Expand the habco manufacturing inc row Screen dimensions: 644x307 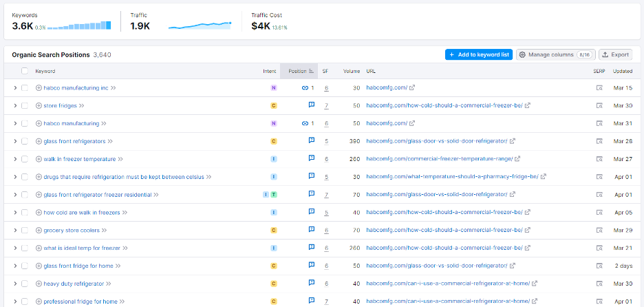point(15,87)
